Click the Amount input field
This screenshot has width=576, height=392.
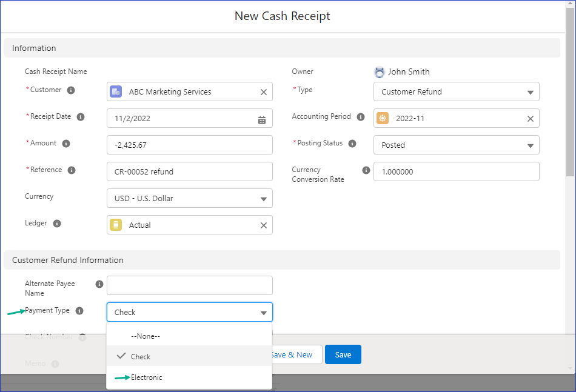click(190, 145)
